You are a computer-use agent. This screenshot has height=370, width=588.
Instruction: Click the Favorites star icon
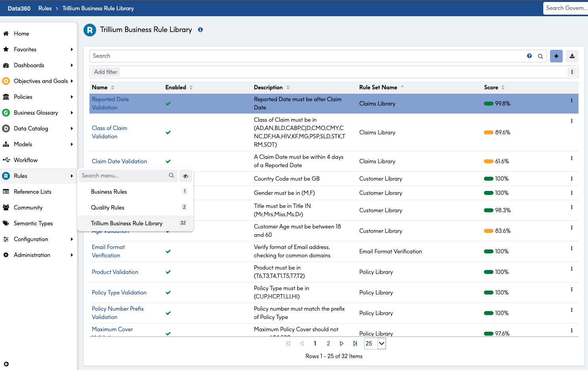pyautogui.click(x=6, y=49)
